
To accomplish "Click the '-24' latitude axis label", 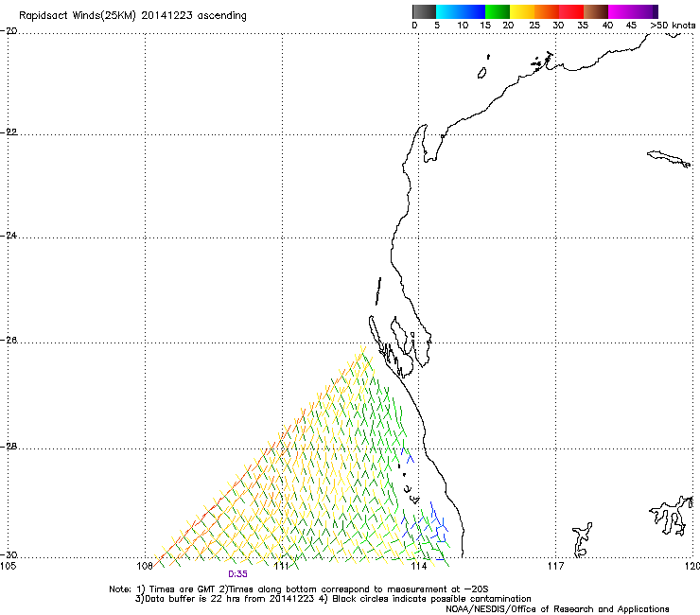I will click(x=9, y=235).
